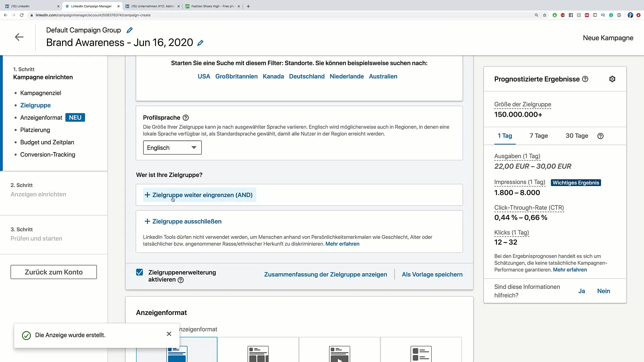
Task: Open the Profilsprache help question mark
Action: coord(185,118)
